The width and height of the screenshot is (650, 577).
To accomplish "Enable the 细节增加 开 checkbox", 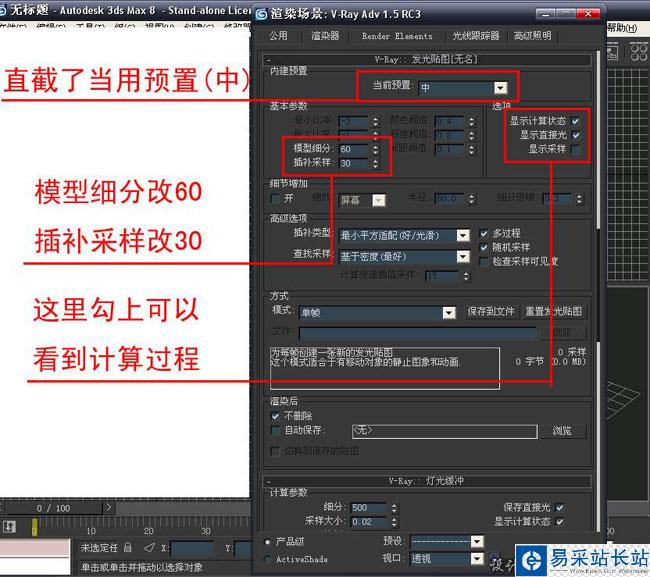I will (x=275, y=198).
